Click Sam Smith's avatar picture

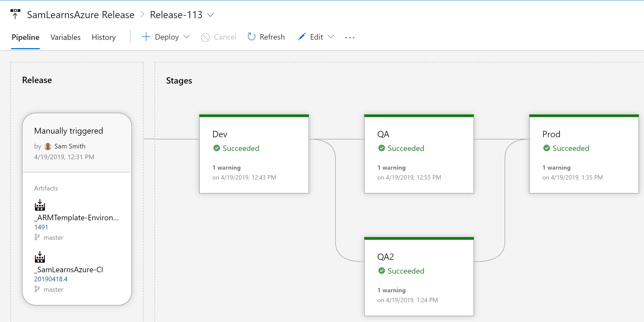pos(48,146)
